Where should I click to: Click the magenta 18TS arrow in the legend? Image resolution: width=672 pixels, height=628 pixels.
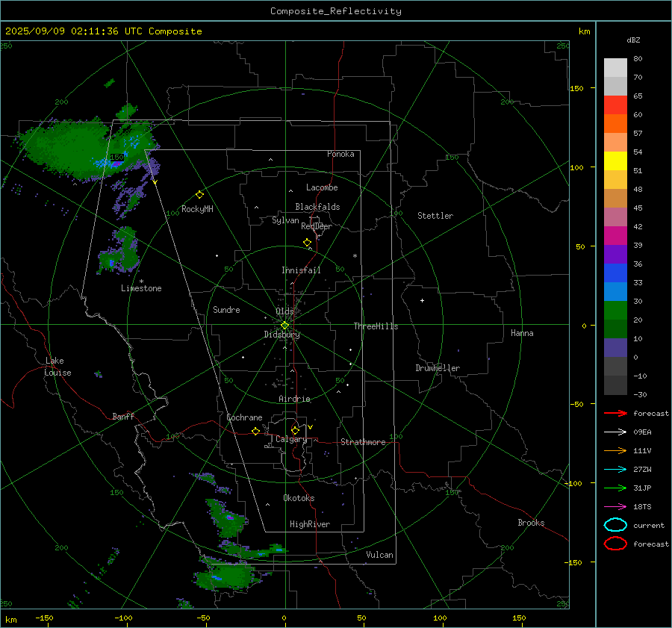click(615, 507)
